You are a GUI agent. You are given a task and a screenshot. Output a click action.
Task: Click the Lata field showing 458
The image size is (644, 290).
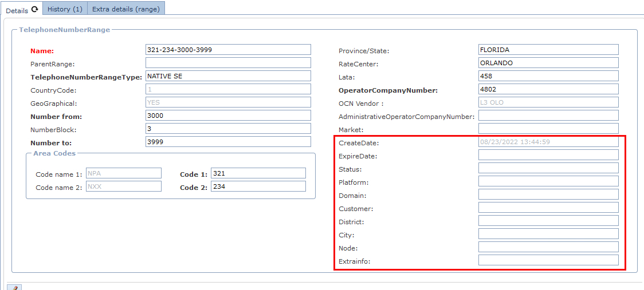[x=548, y=76]
